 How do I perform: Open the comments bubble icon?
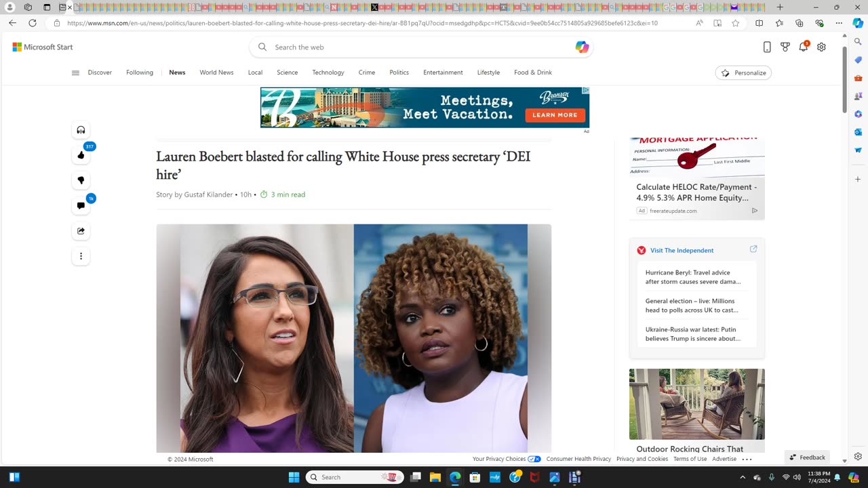point(81,205)
